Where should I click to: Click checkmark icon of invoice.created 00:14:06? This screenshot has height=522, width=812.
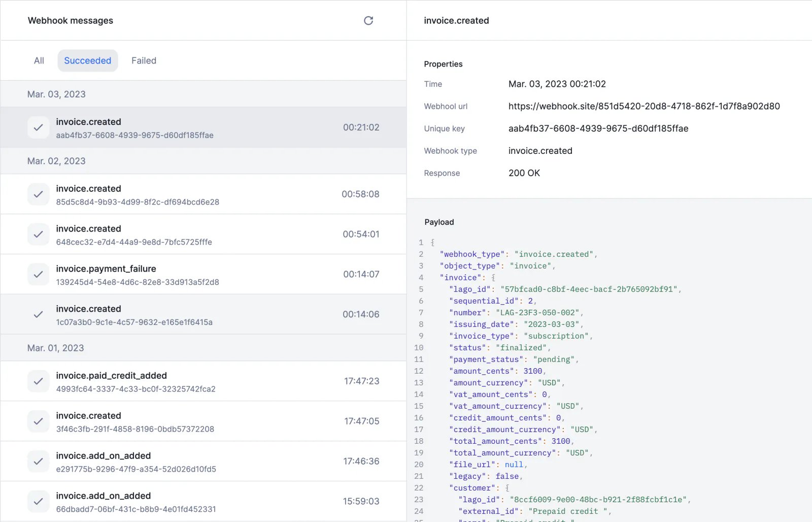[38, 315]
